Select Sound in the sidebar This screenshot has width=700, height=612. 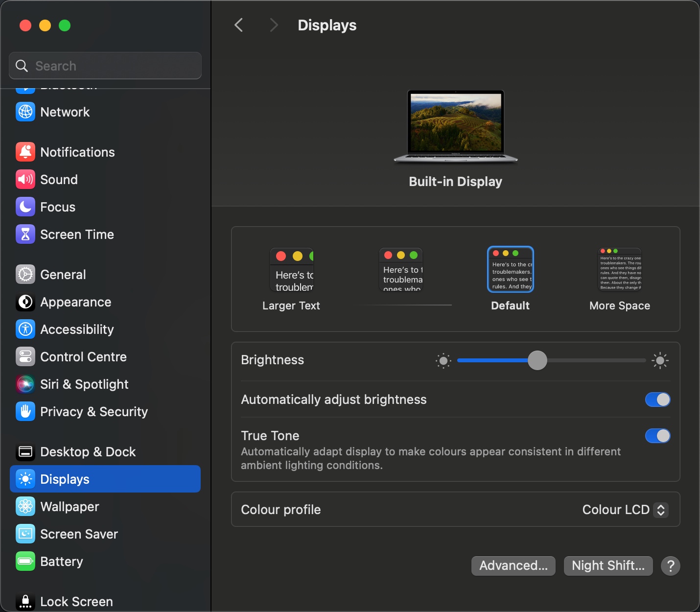coord(105,180)
